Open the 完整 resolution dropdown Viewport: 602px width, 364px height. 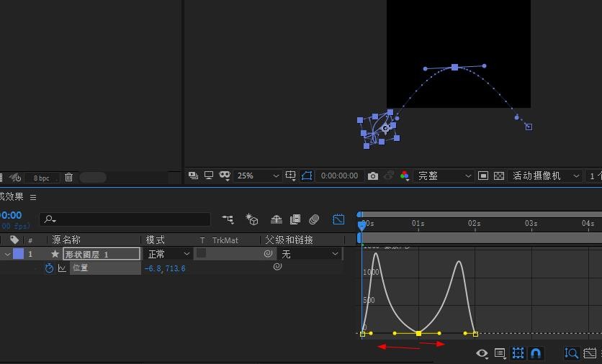click(443, 176)
